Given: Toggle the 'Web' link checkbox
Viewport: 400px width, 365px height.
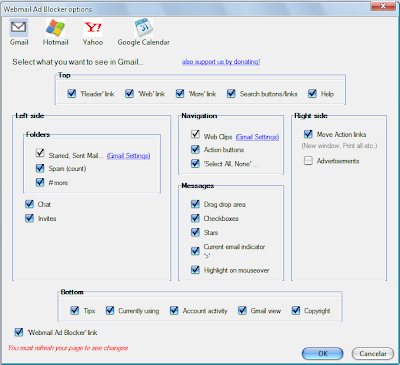Looking at the screenshot, I should (x=129, y=94).
